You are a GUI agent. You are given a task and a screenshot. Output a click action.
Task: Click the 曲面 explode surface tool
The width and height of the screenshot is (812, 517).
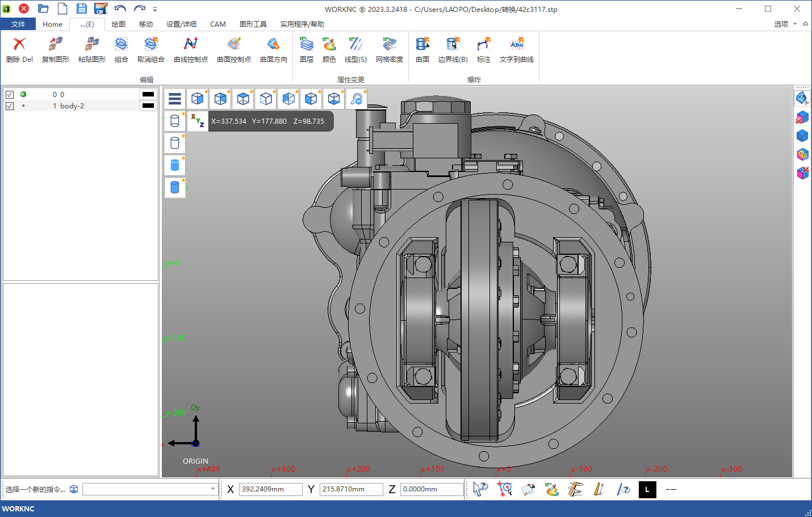[422, 49]
